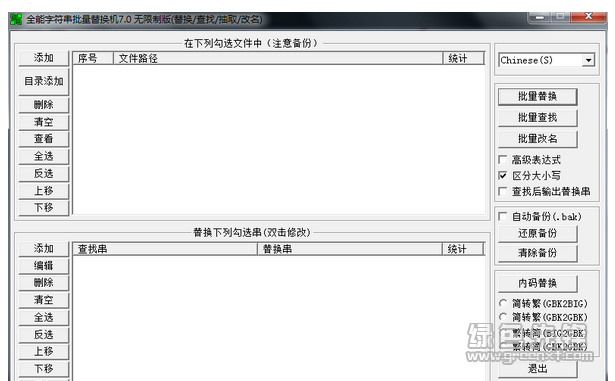
Task: Click 编辑 button in replace string section
Action: [44, 266]
